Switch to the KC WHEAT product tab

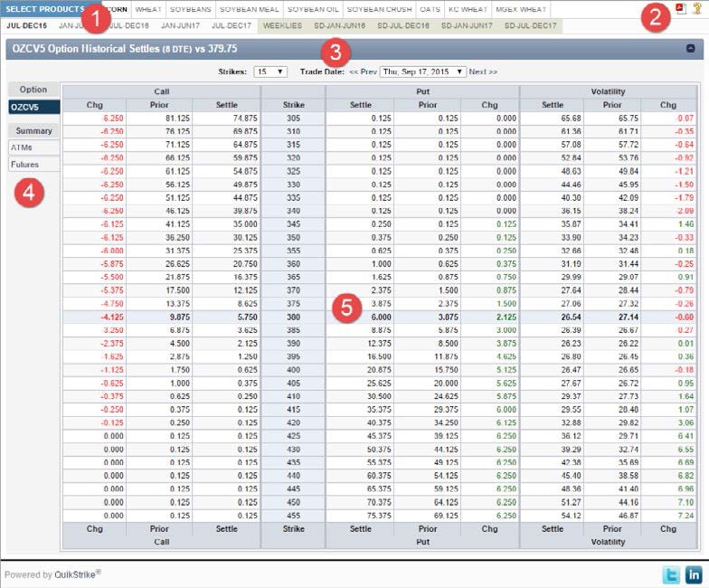point(468,9)
